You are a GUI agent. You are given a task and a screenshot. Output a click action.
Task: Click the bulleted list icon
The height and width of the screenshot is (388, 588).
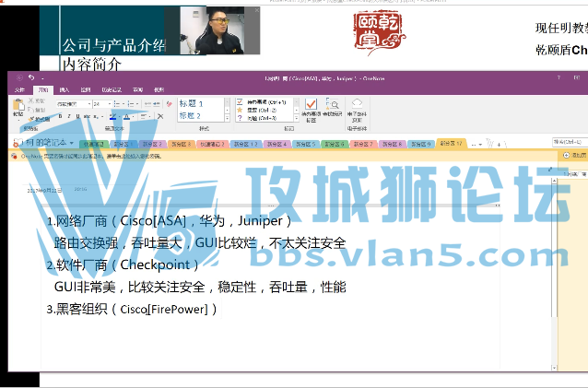click(117, 104)
